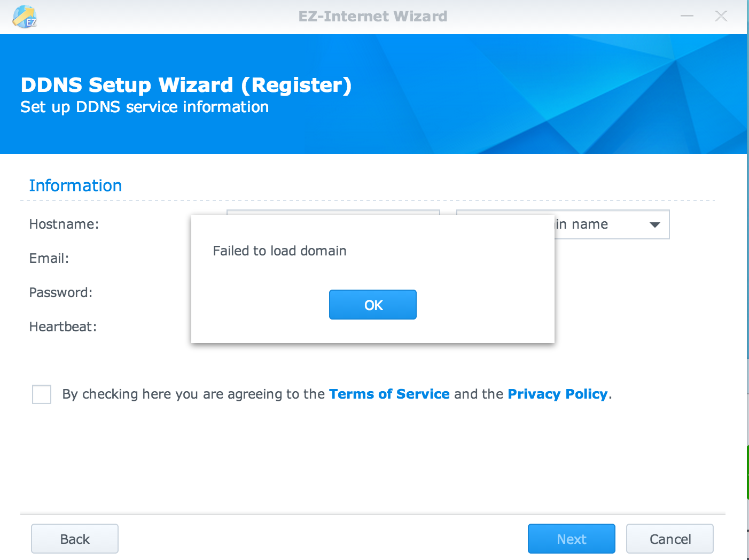Click the Heartbeat field label
This screenshot has width=749, height=560.
coord(63,327)
